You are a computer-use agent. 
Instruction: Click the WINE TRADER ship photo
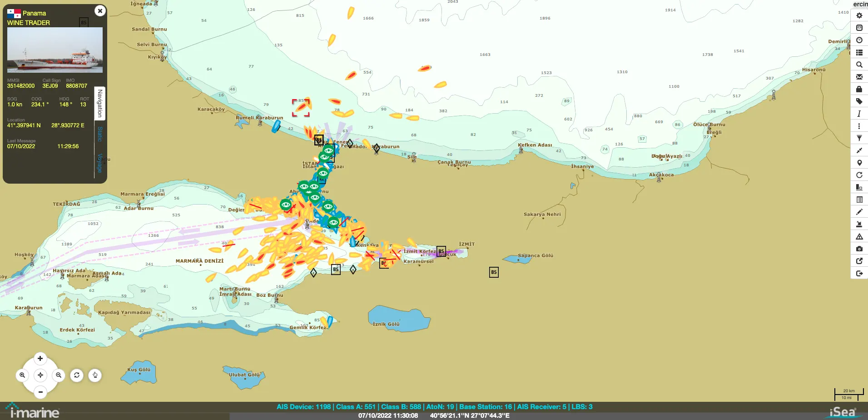coord(55,50)
